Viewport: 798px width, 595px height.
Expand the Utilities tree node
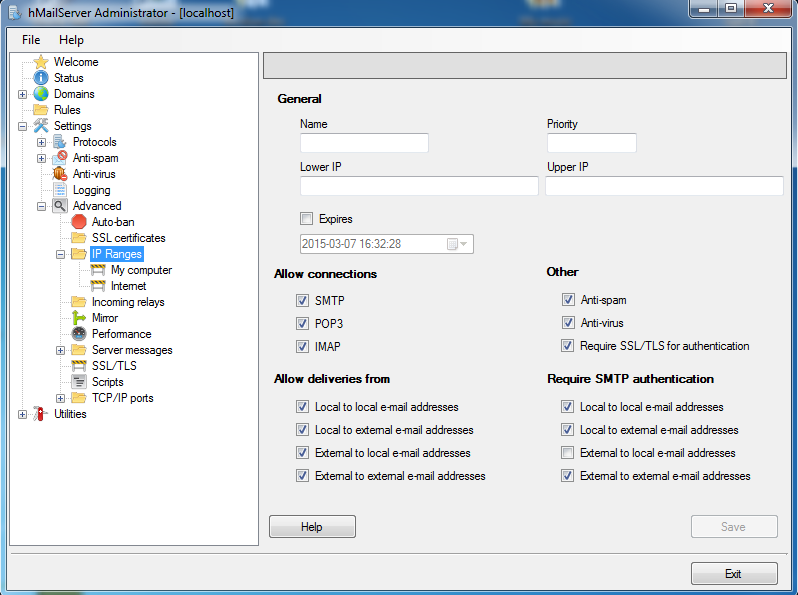tap(22, 414)
